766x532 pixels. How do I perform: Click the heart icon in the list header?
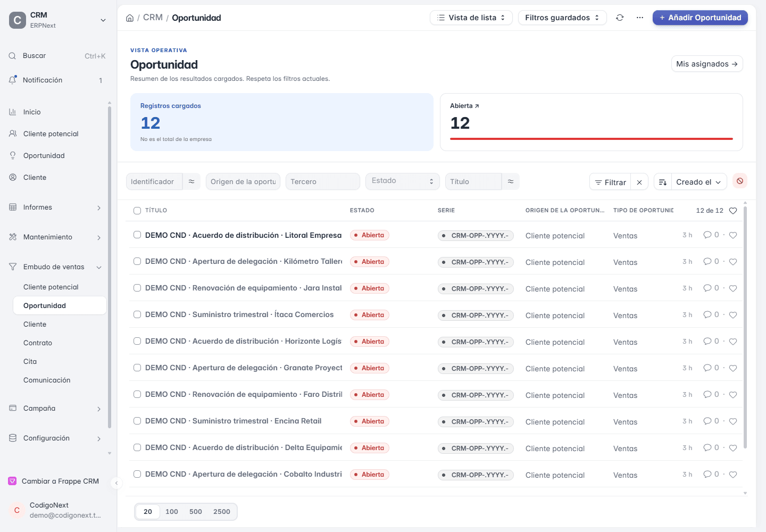click(x=733, y=211)
